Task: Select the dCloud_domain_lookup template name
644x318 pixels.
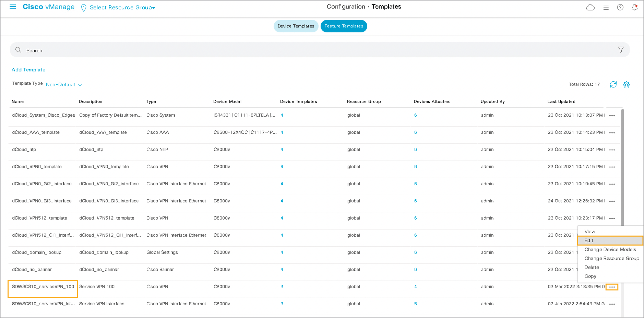Action: pos(37,252)
